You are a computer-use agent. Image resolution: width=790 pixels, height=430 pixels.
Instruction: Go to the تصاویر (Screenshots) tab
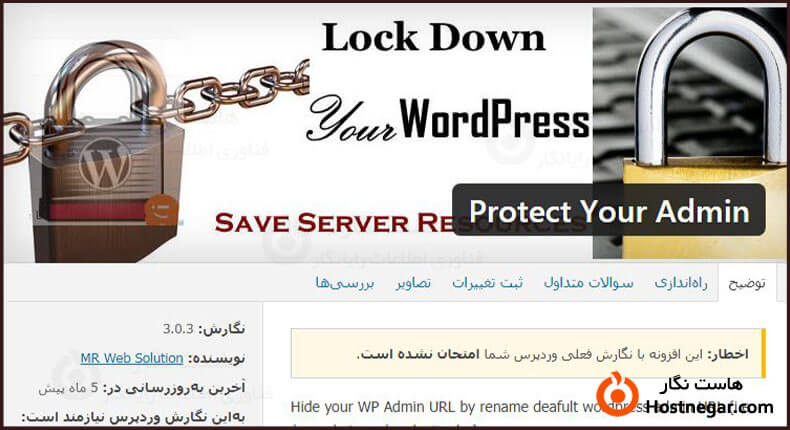(x=413, y=283)
